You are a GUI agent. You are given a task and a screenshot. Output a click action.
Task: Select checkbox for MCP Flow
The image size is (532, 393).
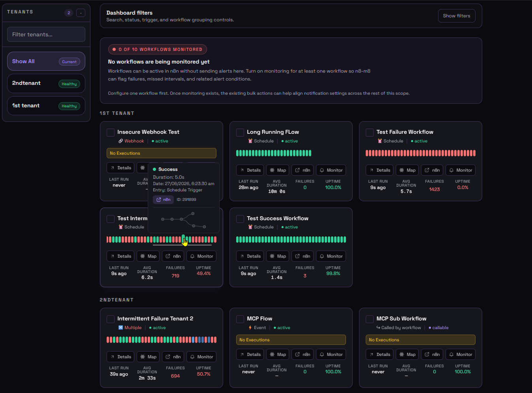click(240, 319)
